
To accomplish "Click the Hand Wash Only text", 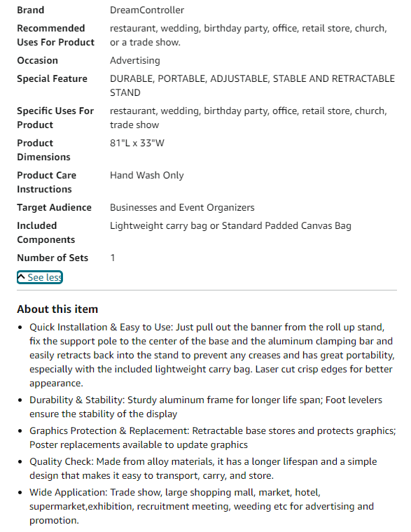I will pyautogui.click(x=147, y=176).
